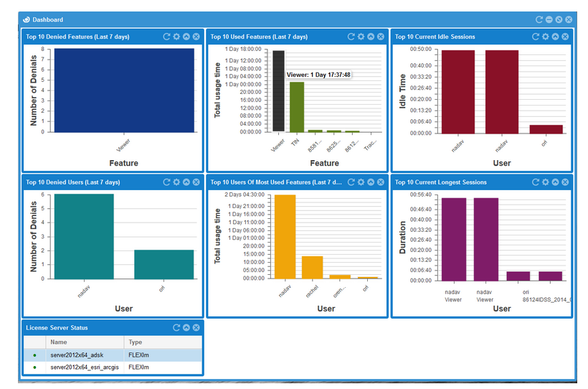This screenshot has height=389, width=588.
Task: Refresh the entire Dashboard window
Action: point(539,19)
